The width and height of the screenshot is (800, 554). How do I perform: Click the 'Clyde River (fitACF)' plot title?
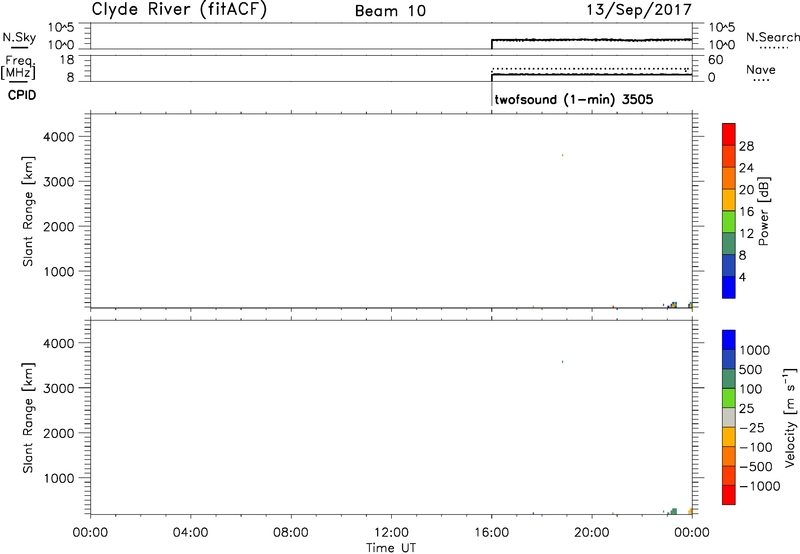pos(179,10)
